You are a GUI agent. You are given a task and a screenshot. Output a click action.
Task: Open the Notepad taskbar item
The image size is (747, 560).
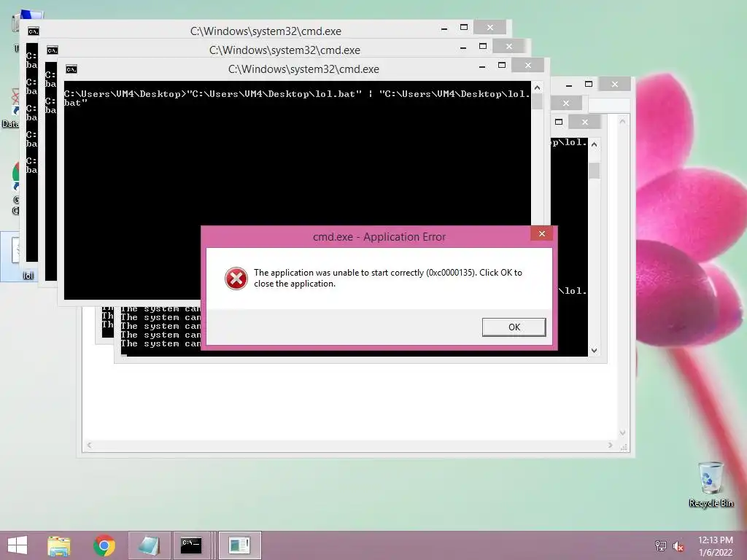[149, 545]
